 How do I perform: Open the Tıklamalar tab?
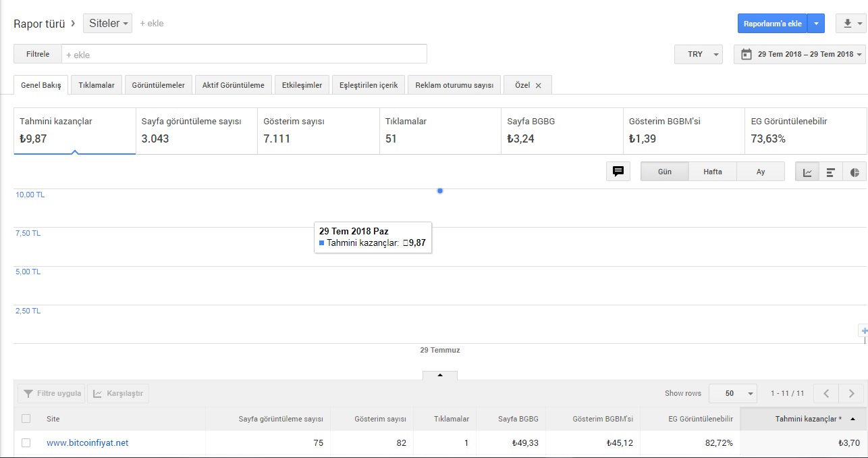click(97, 85)
